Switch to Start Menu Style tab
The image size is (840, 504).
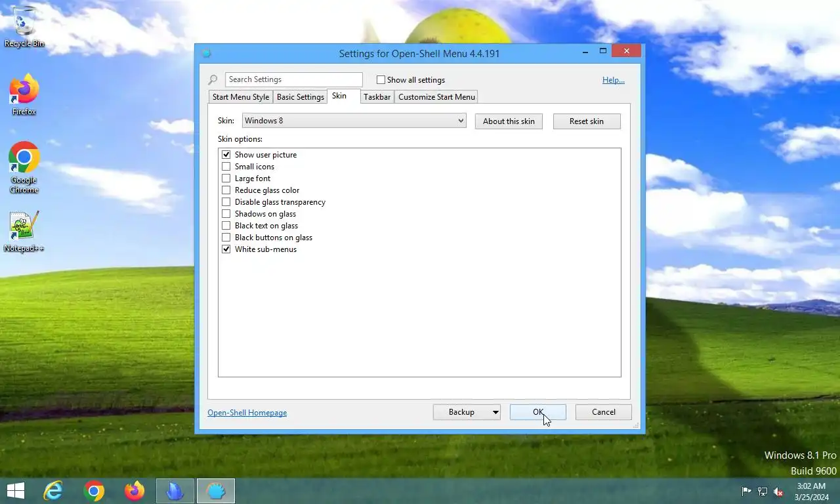coord(241,97)
